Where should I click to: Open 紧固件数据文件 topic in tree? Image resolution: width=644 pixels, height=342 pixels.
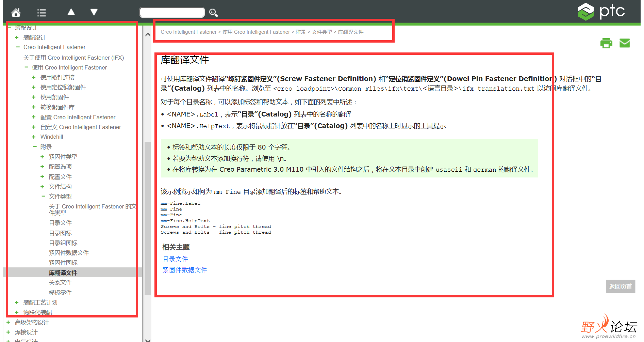click(69, 253)
